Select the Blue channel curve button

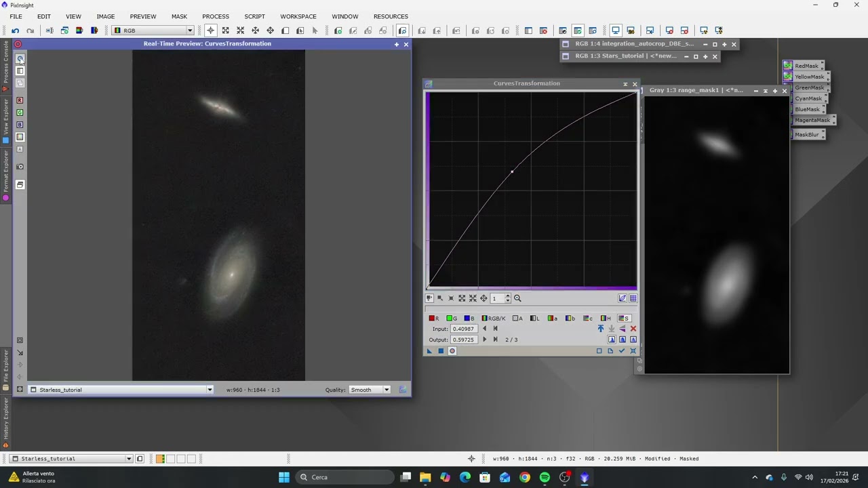[469, 318]
